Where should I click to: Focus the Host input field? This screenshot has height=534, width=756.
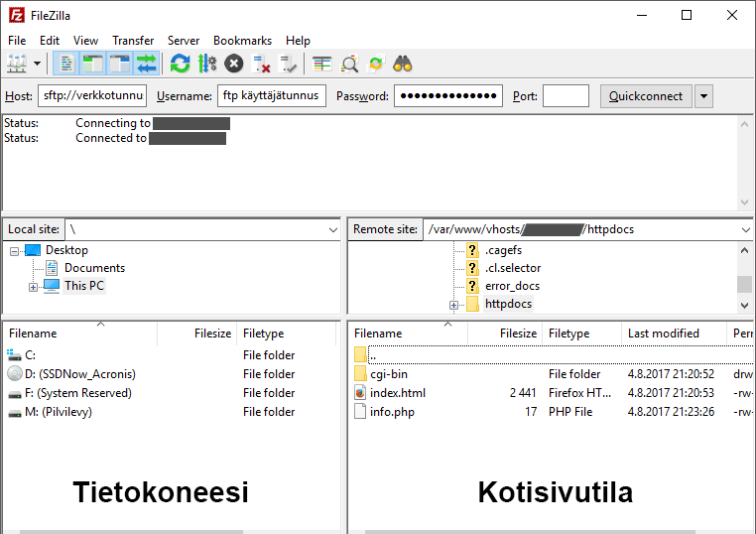(92, 95)
